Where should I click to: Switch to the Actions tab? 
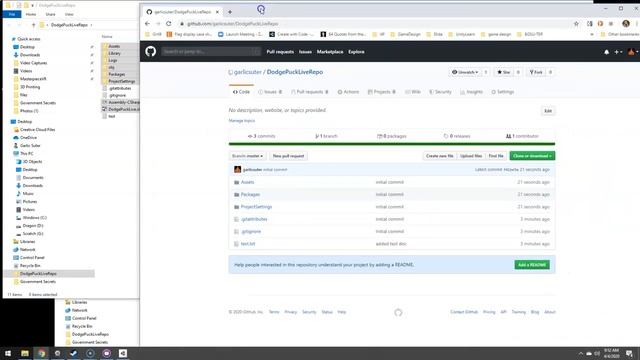click(x=348, y=92)
